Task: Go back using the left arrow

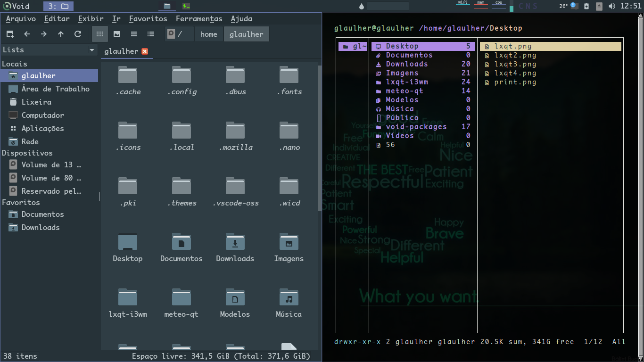Action: coord(27,34)
